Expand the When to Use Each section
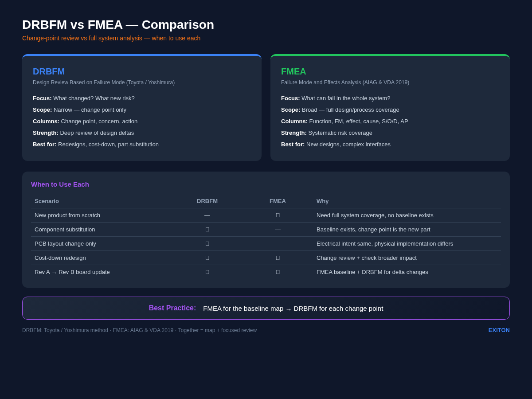The height and width of the screenshot is (399, 532). [x=60, y=184]
